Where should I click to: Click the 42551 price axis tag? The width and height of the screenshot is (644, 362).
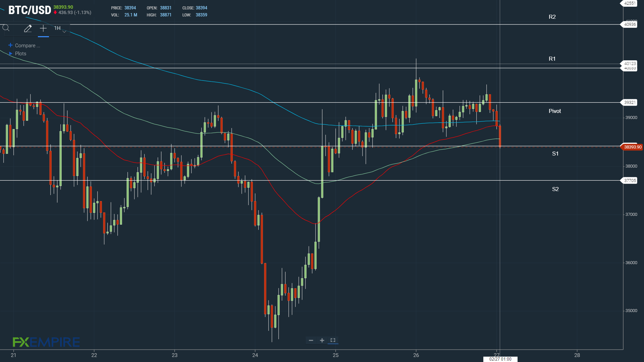click(629, 3)
